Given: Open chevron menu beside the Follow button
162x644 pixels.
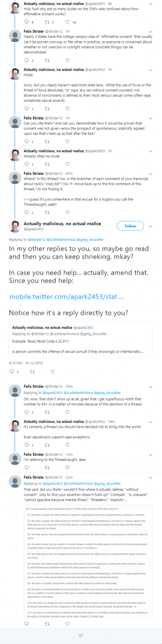Looking at the screenshot, I should 150,226.
